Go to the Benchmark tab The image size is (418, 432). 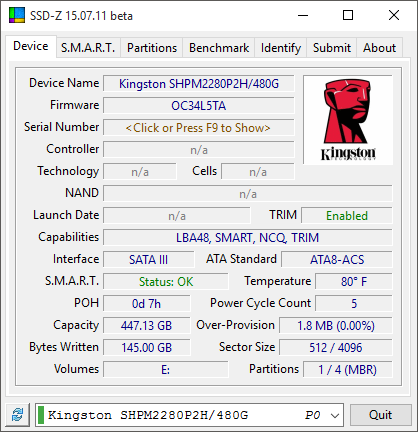[219, 48]
